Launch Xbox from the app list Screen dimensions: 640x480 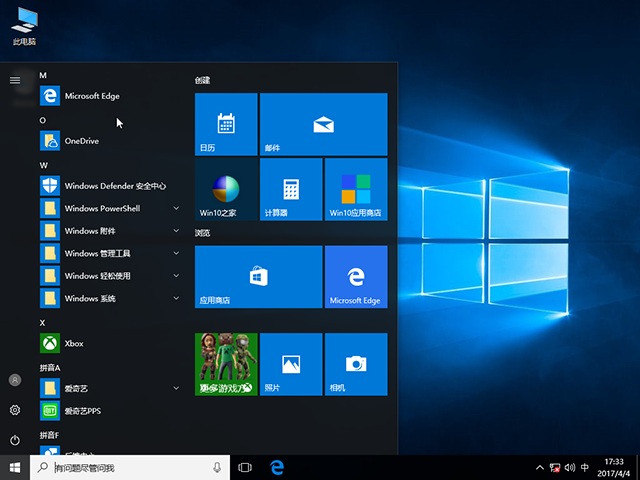(x=74, y=343)
